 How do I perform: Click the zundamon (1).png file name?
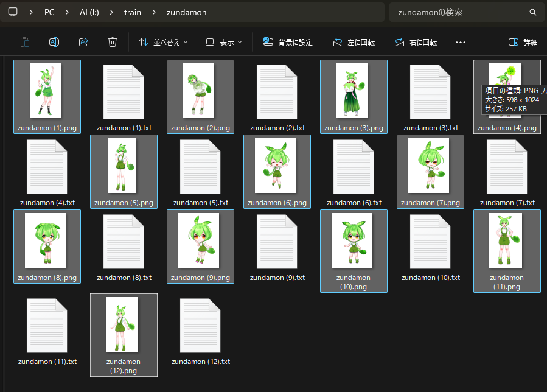(47, 128)
